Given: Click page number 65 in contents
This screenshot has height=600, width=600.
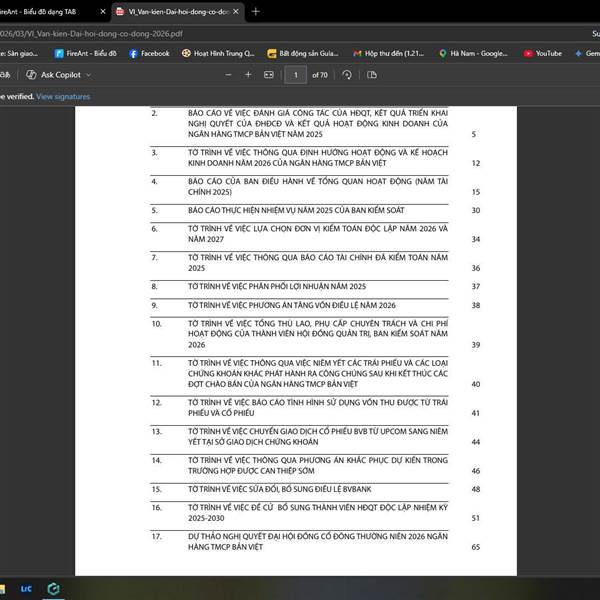Looking at the screenshot, I should click(476, 547).
